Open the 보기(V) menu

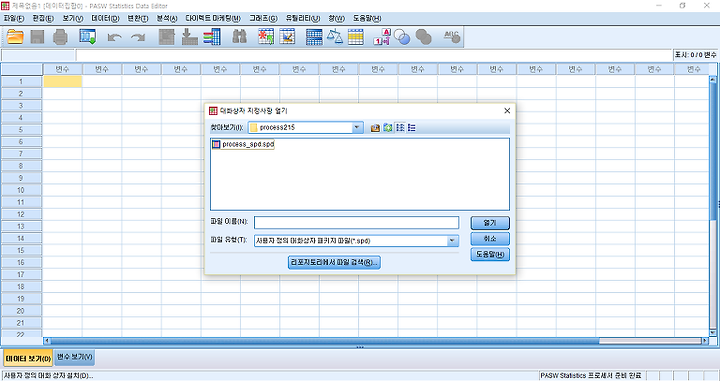pos(73,18)
